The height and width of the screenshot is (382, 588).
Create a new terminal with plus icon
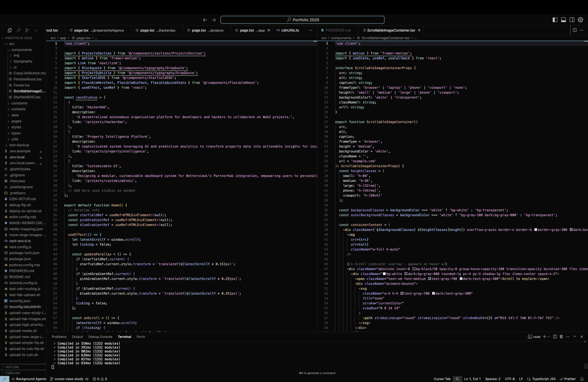click(x=544, y=337)
